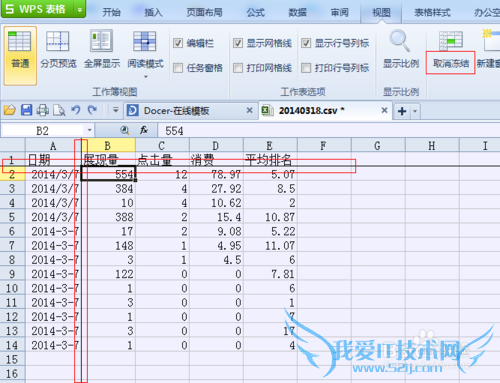This screenshot has width=500, height=383.
Task: Close the 20140318.csv tab
Action: pos(384,110)
